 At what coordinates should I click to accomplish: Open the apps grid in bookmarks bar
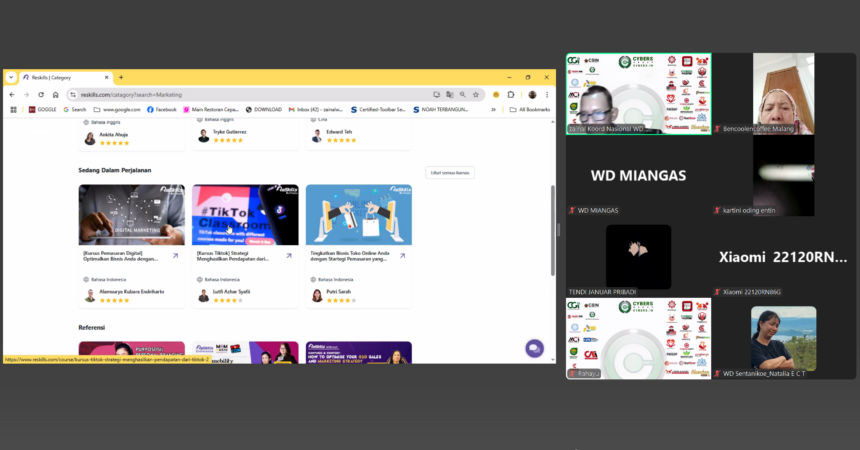[14, 110]
